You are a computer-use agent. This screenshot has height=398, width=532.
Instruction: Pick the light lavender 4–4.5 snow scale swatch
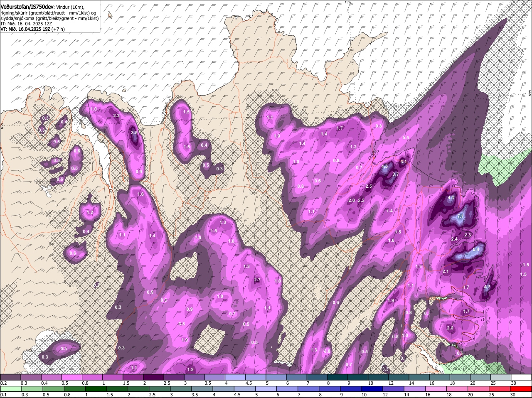[x=235, y=377]
